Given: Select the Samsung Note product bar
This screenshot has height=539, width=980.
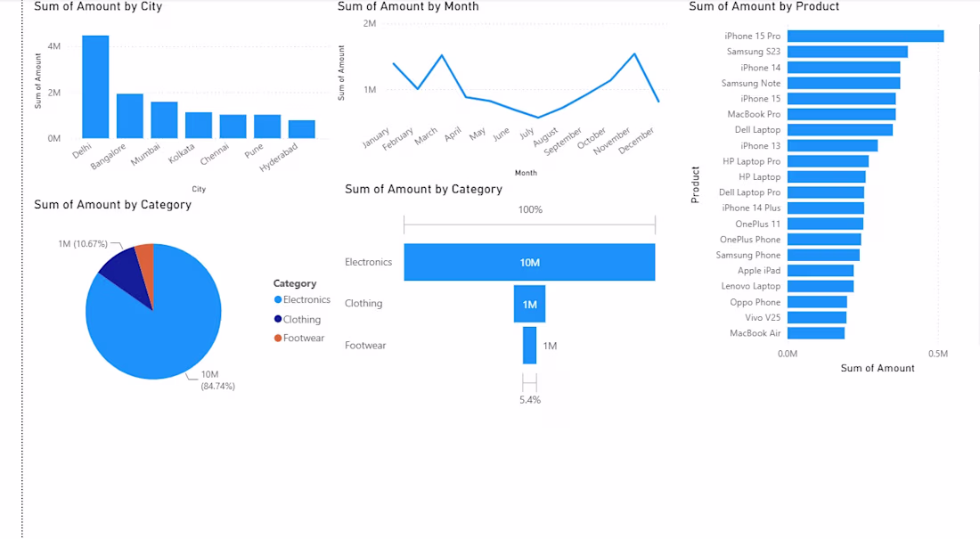Looking at the screenshot, I should click(x=844, y=83).
